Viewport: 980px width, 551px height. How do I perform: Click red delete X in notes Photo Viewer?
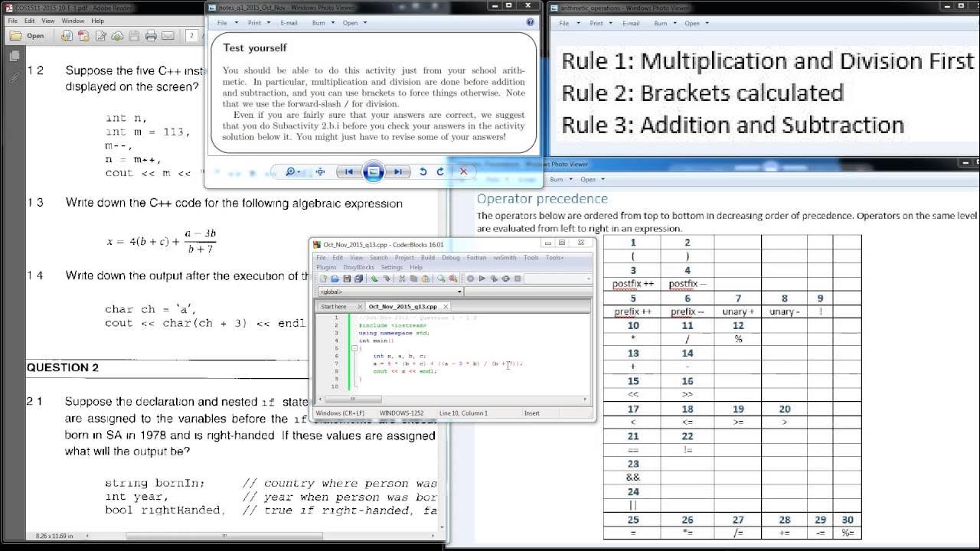coord(463,172)
